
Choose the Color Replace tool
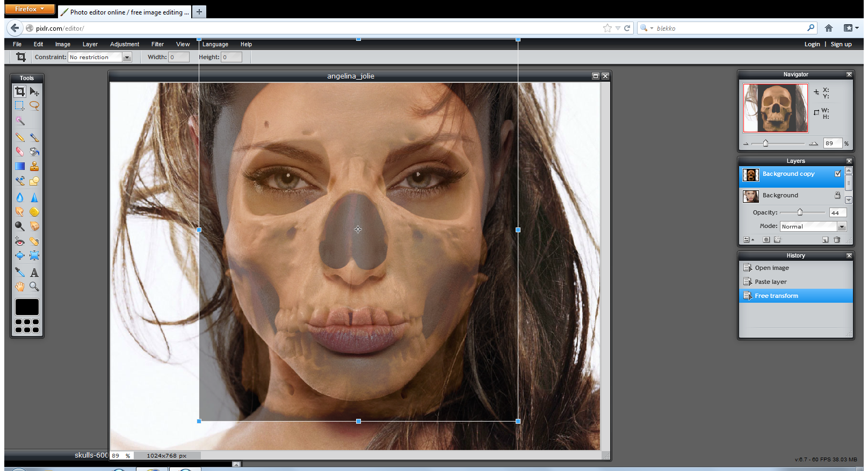(x=20, y=181)
